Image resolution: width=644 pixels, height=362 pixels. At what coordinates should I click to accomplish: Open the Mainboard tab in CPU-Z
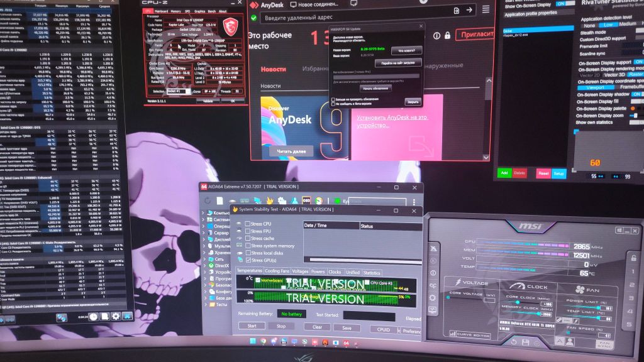coord(162,11)
